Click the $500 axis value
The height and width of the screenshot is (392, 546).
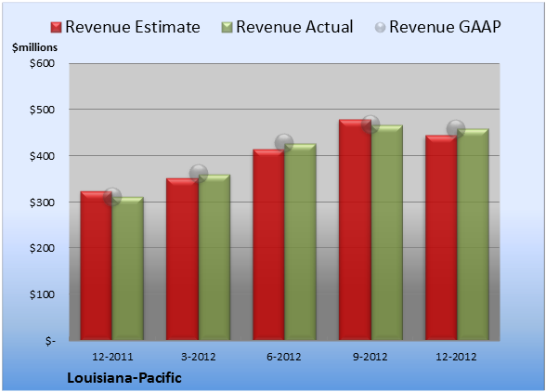click(x=42, y=110)
